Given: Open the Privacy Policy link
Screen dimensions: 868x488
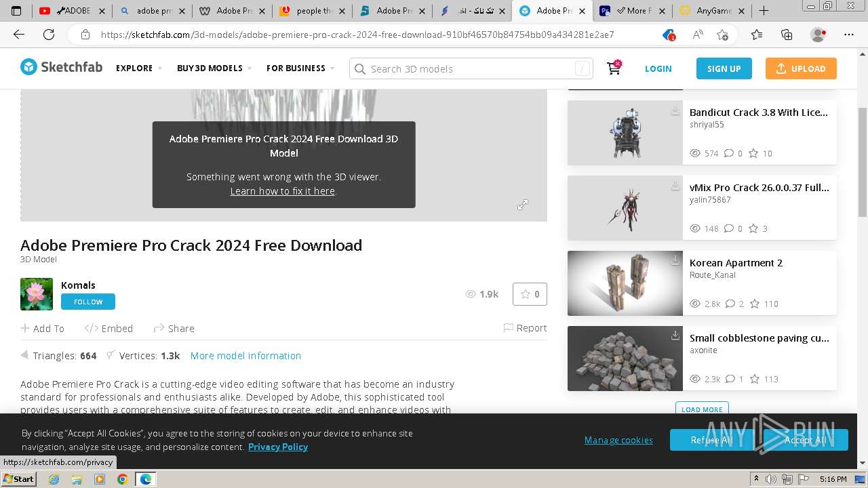Looking at the screenshot, I should (278, 447).
